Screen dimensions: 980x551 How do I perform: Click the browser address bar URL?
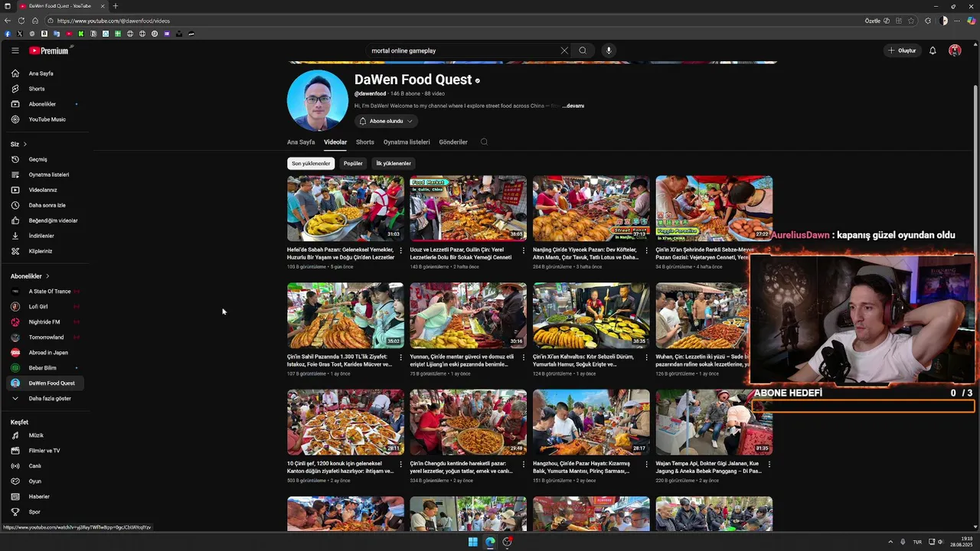click(113, 21)
